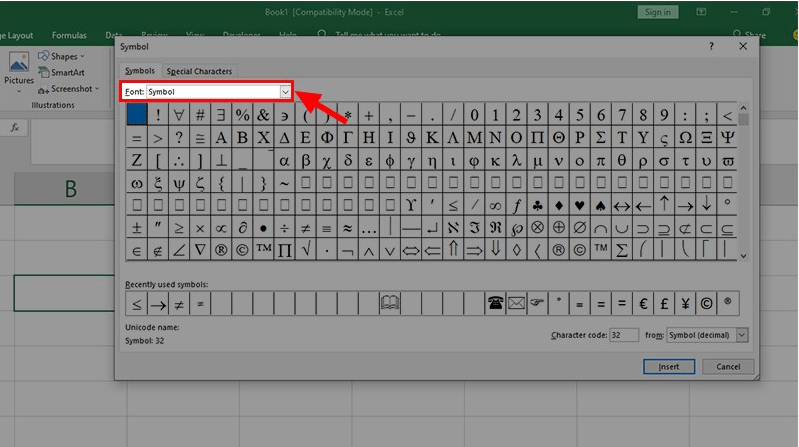This screenshot has height=447, width=799.
Task: Click the Cancel button
Action: click(x=728, y=367)
